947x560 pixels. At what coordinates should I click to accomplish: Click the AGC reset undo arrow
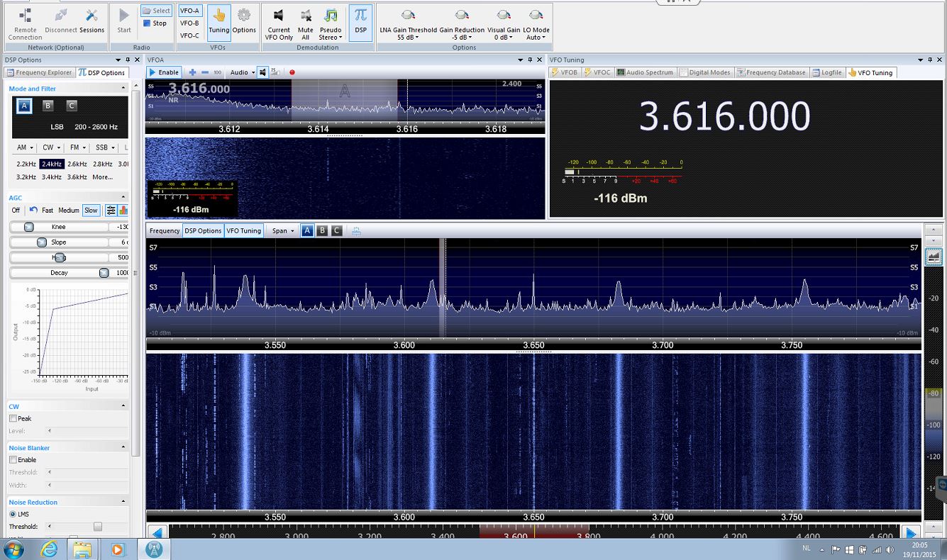(33, 211)
